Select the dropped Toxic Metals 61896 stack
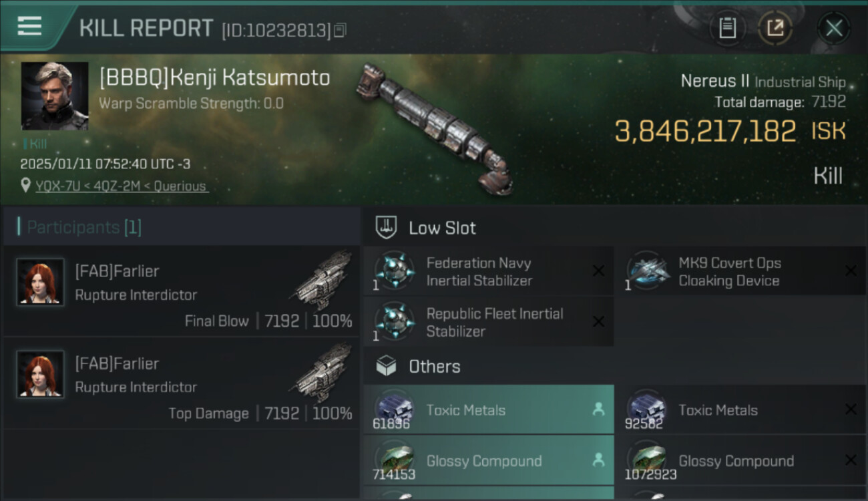 (x=487, y=410)
